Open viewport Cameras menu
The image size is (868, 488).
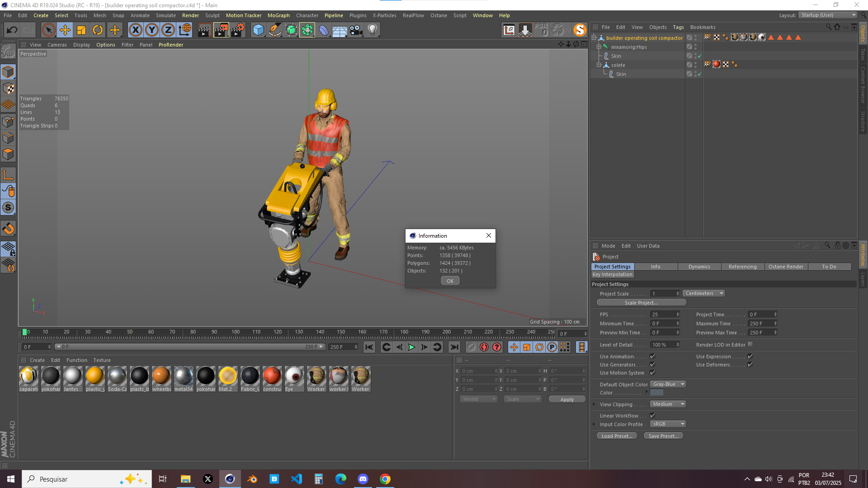57,45
